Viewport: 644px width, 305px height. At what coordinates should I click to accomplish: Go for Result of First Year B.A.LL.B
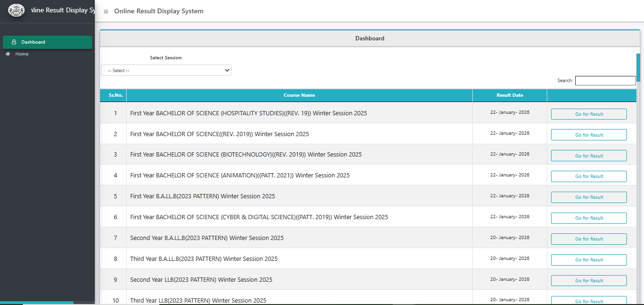coord(589,197)
